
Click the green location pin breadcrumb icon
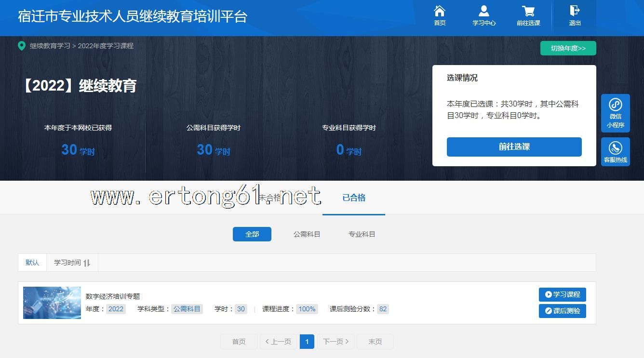[x=22, y=46]
